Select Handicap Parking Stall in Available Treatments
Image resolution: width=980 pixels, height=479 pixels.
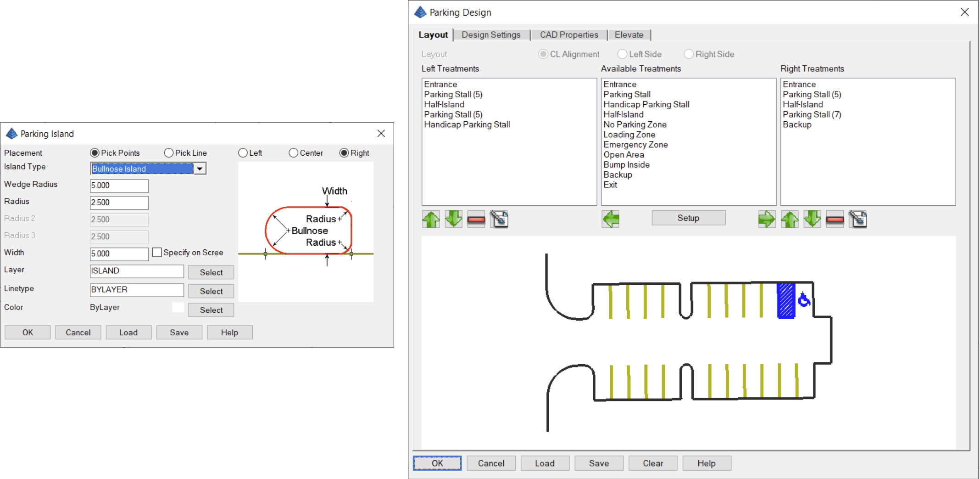646,104
